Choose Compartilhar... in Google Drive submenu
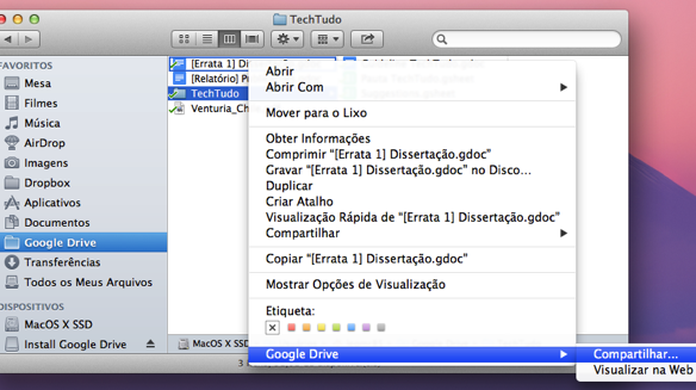 (x=637, y=354)
